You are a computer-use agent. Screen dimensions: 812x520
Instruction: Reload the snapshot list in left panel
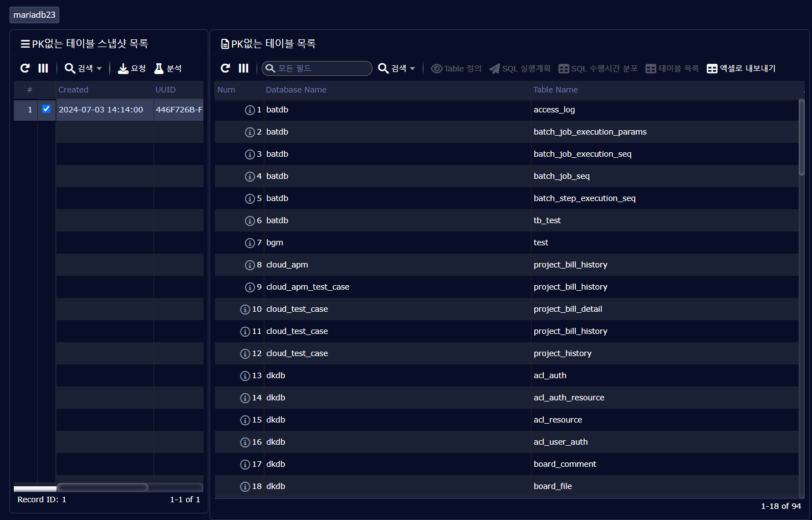[25, 68]
